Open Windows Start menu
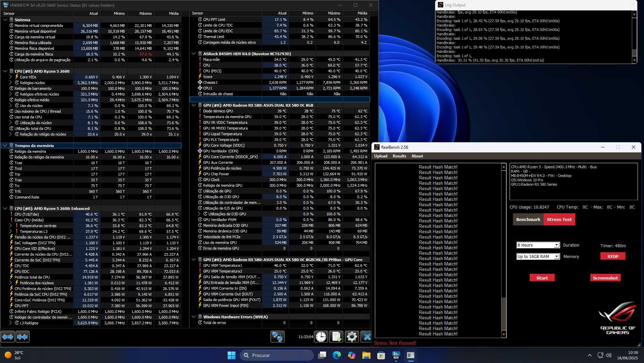Image resolution: width=644 pixels, height=363 pixels. pyautogui.click(x=231, y=355)
